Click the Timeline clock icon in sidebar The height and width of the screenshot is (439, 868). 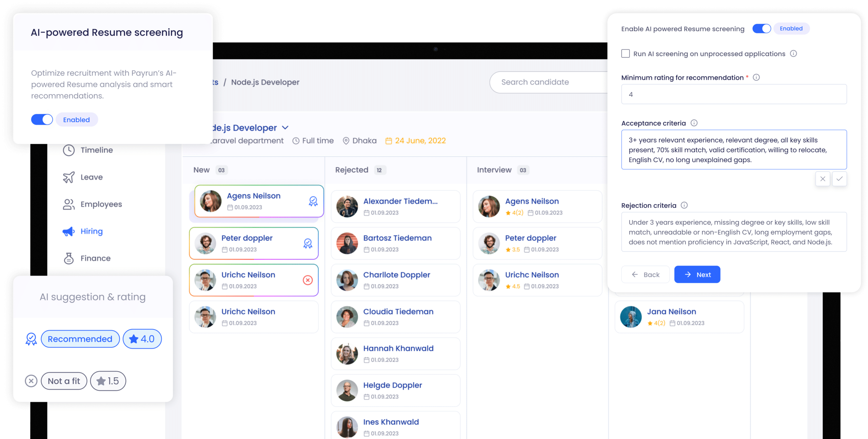[68, 150]
